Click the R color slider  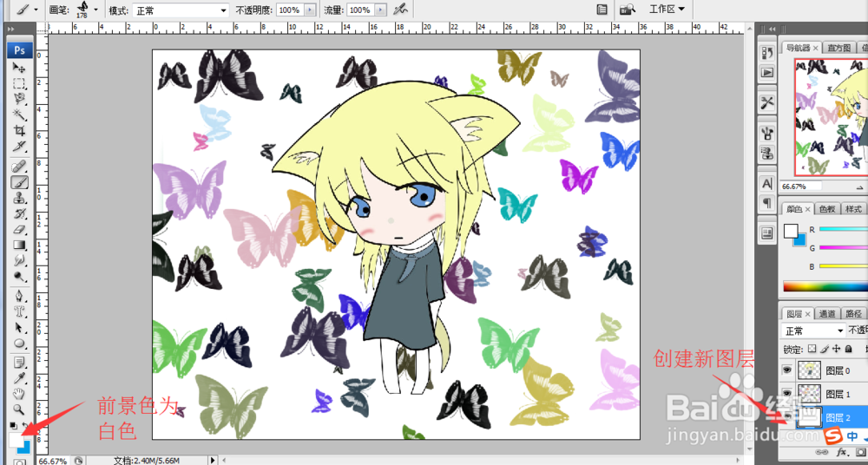(843, 229)
